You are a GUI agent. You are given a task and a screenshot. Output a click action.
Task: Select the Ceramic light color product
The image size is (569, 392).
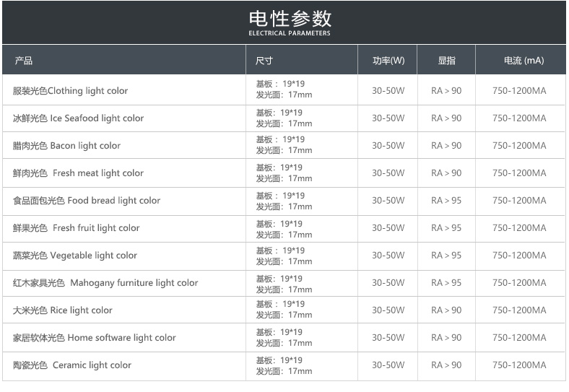tap(72, 365)
